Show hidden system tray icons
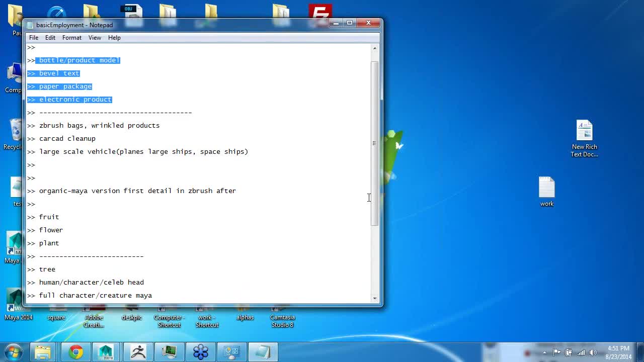Image resolution: width=644 pixels, height=362 pixels. 544,352
